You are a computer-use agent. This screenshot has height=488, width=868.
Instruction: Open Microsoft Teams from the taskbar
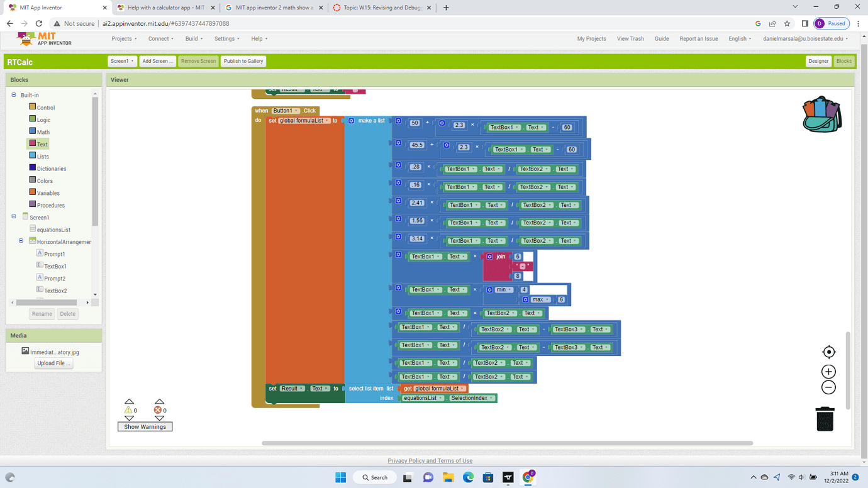click(428, 477)
